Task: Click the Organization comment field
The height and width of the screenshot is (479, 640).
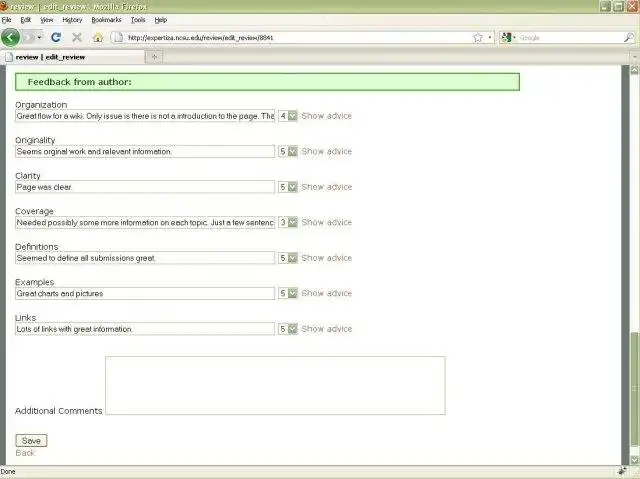Action: click(x=145, y=116)
